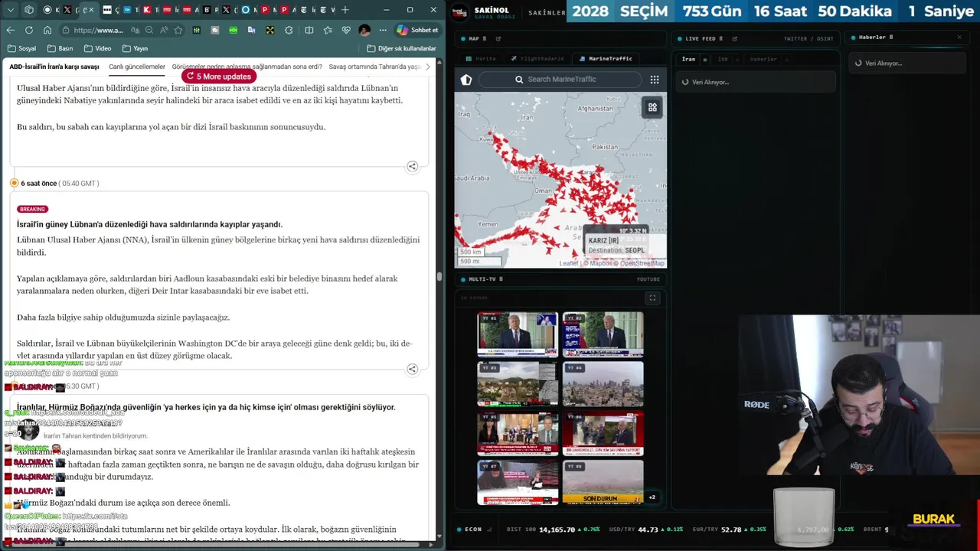The width and height of the screenshot is (980, 551).
Task: Show the +2 more sources button
Action: click(652, 497)
